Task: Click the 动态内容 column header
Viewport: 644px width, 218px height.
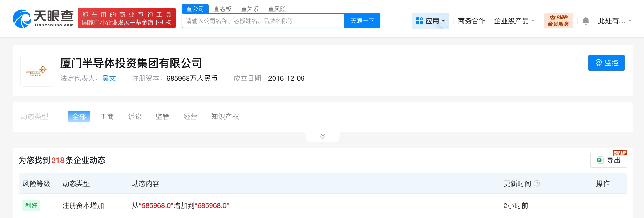Action: tap(146, 183)
